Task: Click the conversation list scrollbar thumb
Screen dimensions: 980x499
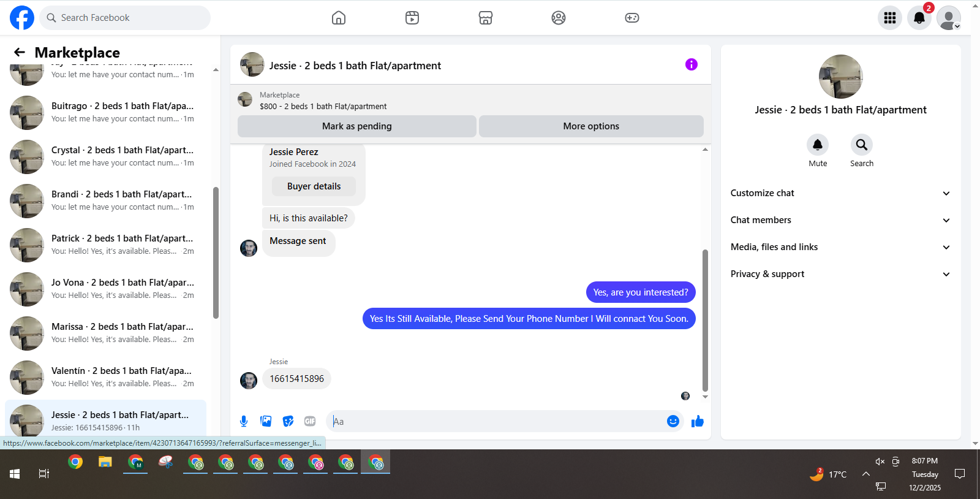Action: pyautogui.click(x=216, y=253)
